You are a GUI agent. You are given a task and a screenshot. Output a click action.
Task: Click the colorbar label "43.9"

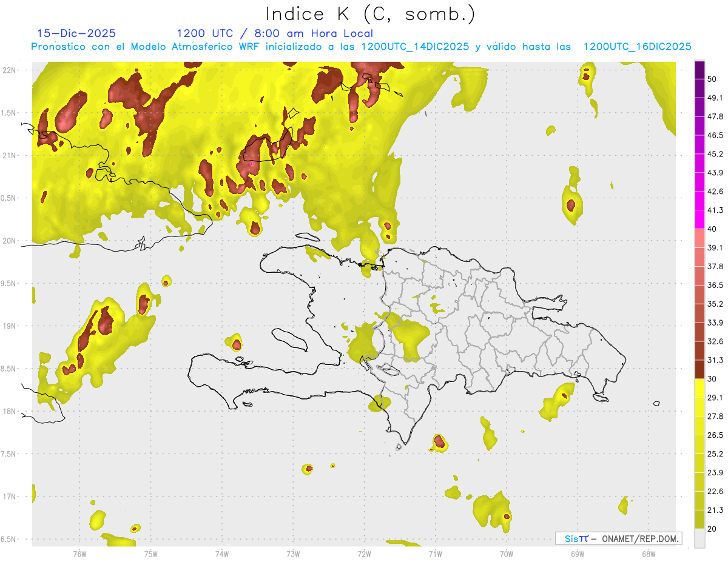click(715, 173)
